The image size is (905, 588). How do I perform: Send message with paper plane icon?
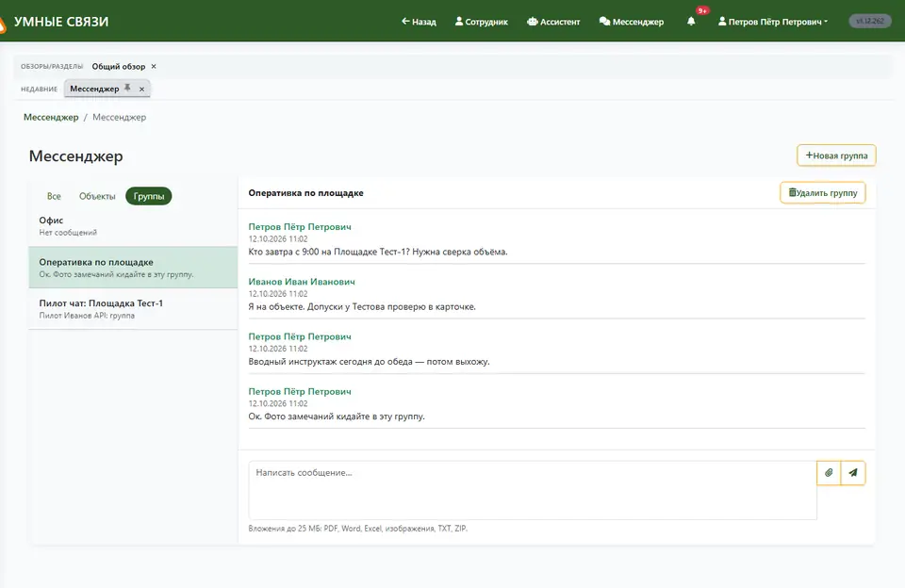point(853,473)
